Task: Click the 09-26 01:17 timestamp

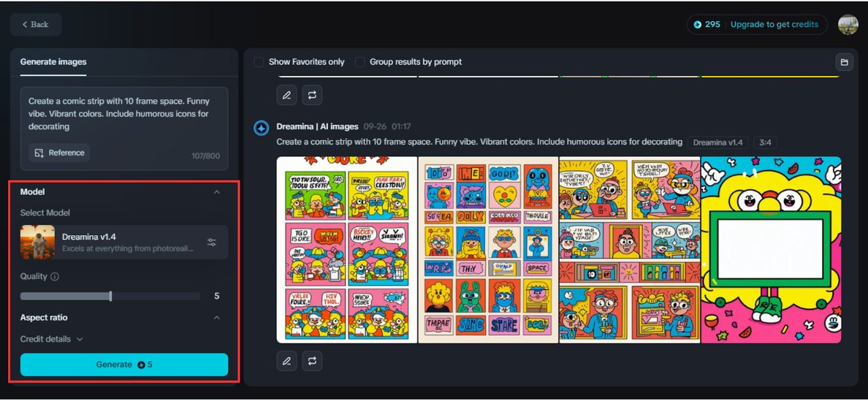Action: pyautogui.click(x=387, y=127)
